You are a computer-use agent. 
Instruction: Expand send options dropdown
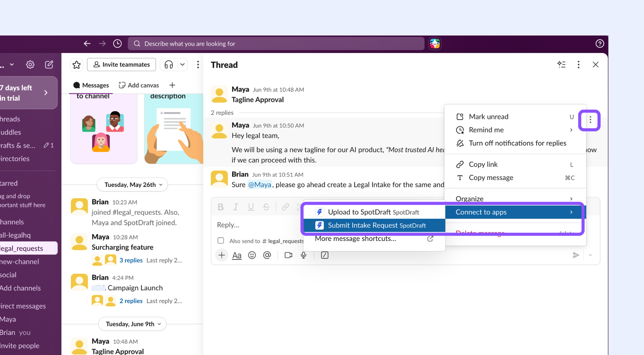pyautogui.click(x=590, y=255)
